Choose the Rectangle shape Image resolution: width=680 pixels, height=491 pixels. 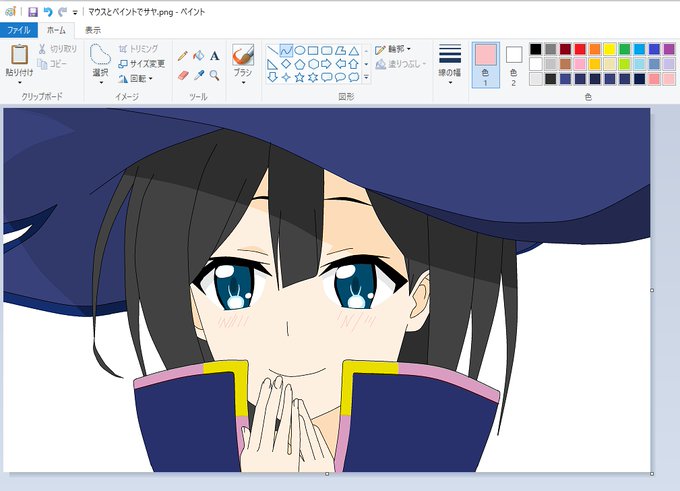click(x=313, y=51)
